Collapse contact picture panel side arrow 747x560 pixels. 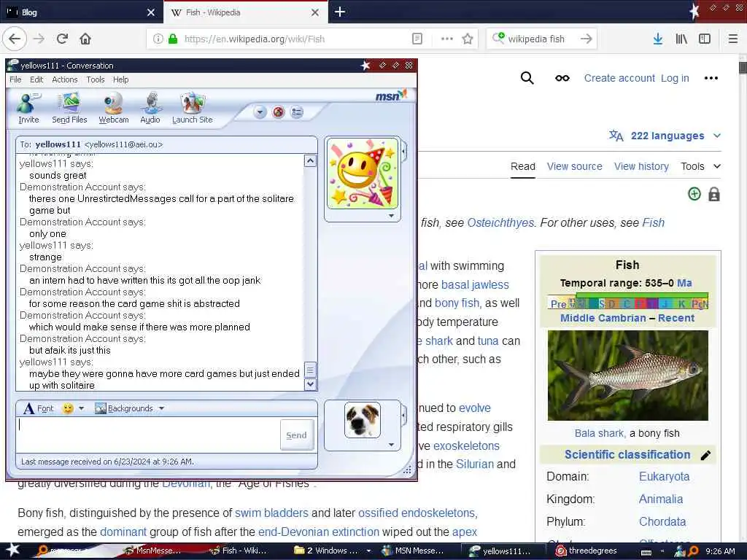[403, 152]
